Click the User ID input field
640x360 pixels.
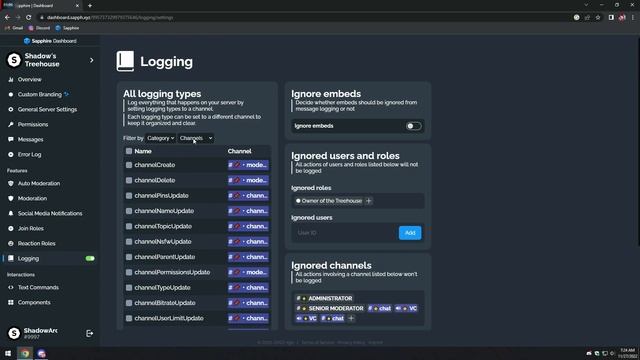point(345,233)
